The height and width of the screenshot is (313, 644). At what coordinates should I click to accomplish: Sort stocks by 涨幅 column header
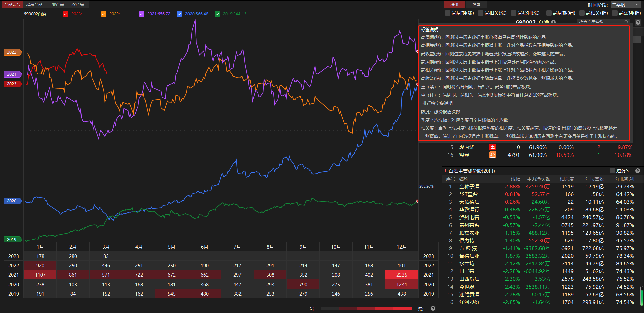coord(515,179)
